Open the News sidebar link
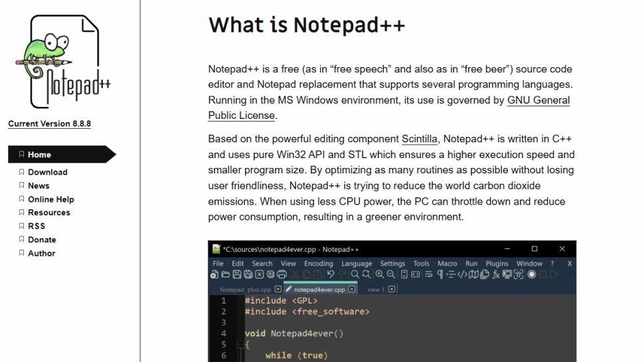Viewport: 644px width, 362px height. pyautogui.click(x=39, y=186)
